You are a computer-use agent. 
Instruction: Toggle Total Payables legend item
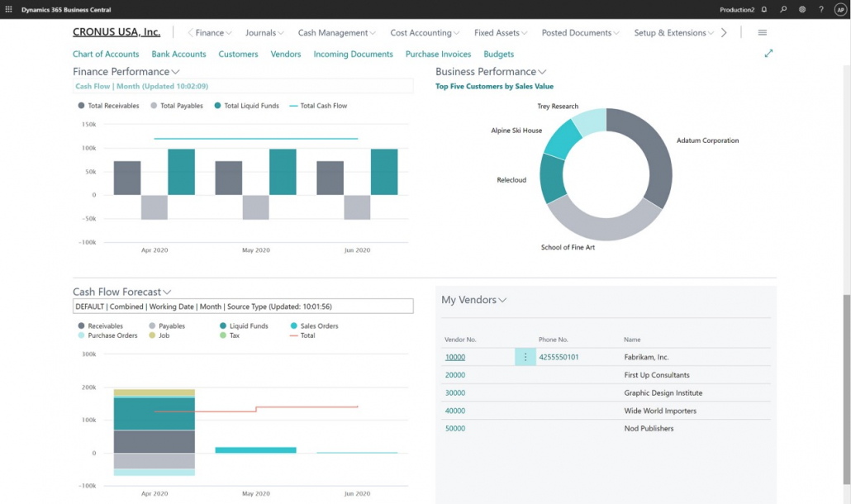pos(177,106)
